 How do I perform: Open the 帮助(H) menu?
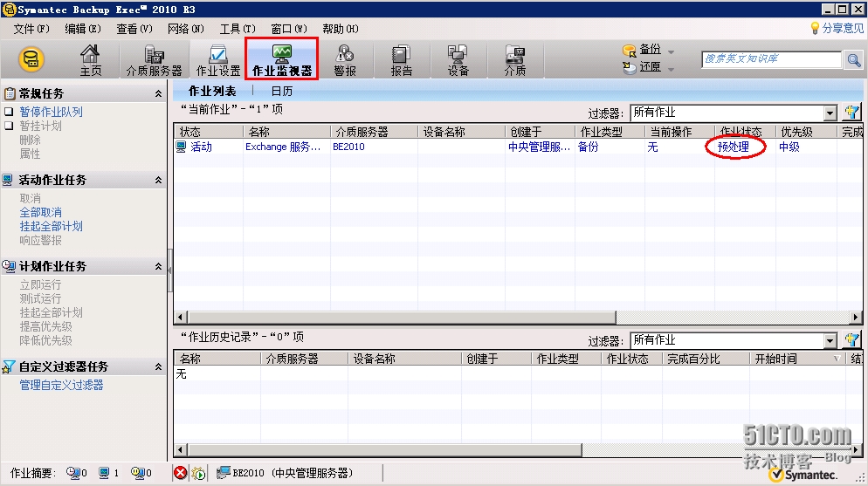(341, 29)
